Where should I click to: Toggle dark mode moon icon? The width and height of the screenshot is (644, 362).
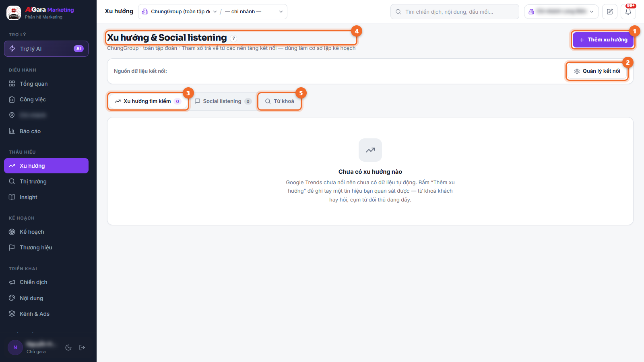pos(68,348)
